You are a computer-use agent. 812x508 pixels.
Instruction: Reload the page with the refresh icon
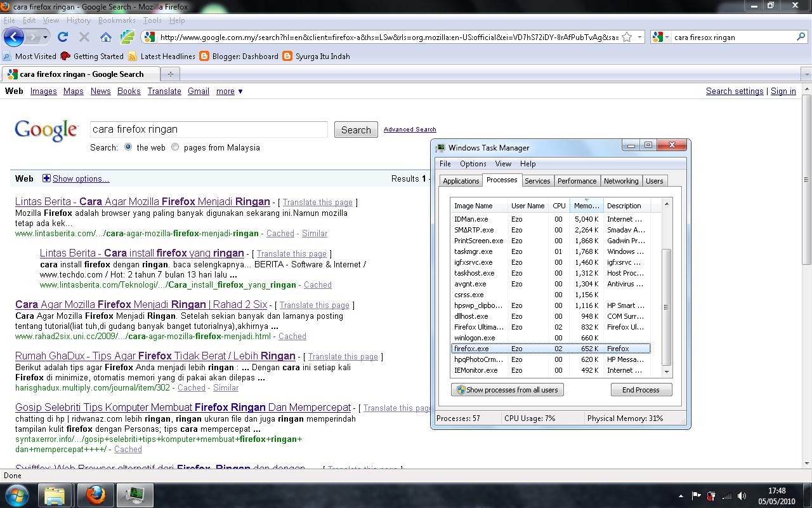click(x=63, y=37)
